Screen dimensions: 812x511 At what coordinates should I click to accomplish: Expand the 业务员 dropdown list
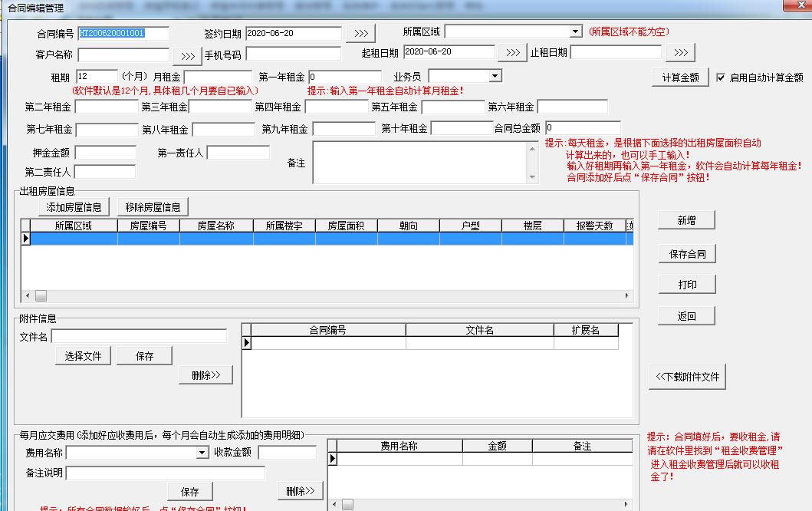pos(495,76)
